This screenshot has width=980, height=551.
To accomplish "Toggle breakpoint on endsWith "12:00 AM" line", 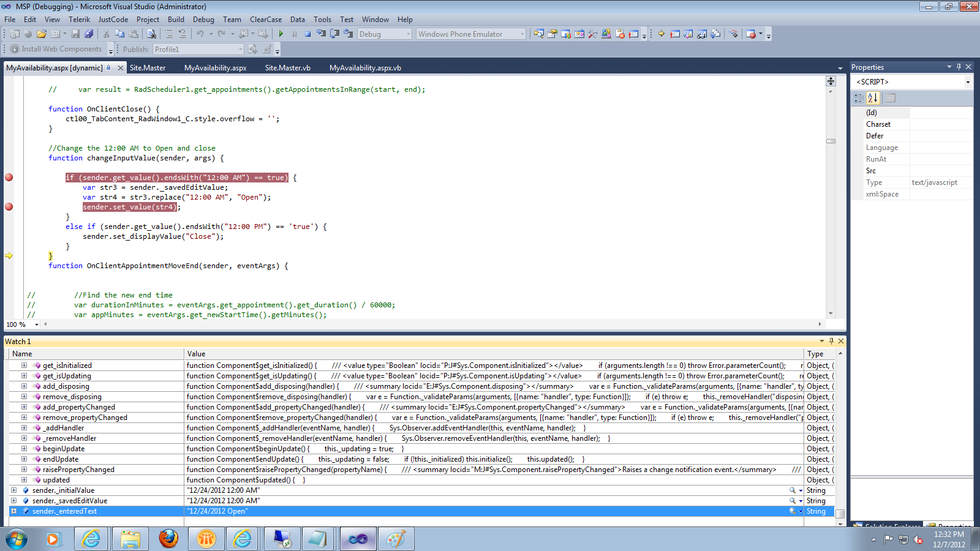I will click(x=9, y=178).
